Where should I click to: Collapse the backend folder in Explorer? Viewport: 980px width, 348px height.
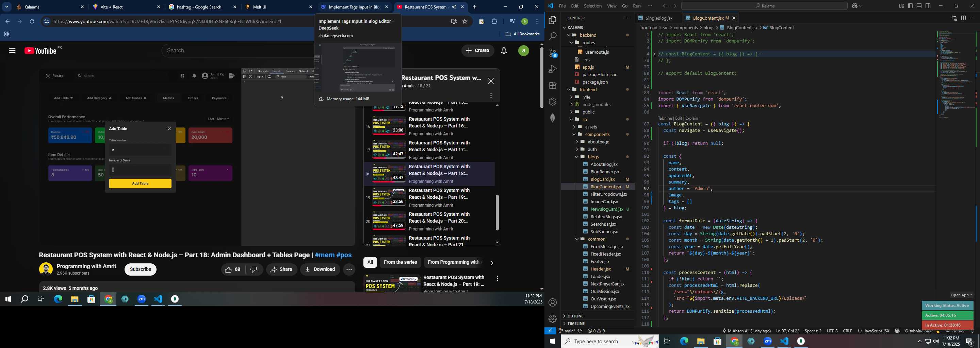click(569, 35)
